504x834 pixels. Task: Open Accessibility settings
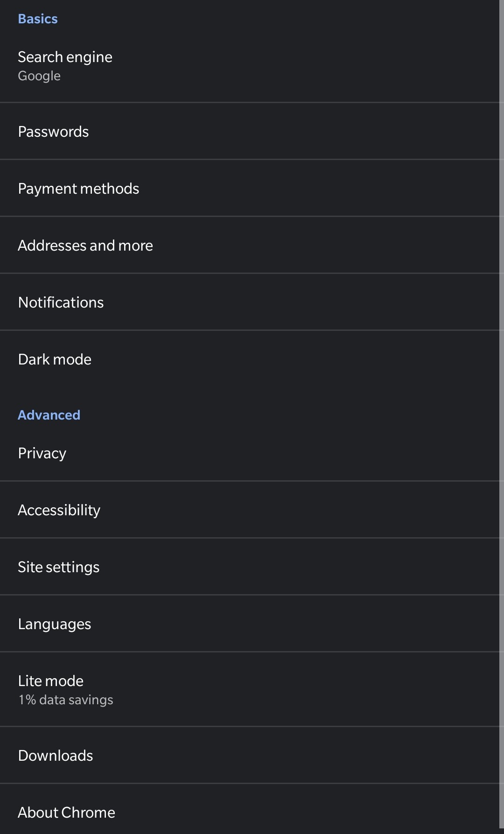[x=250, y=510]
